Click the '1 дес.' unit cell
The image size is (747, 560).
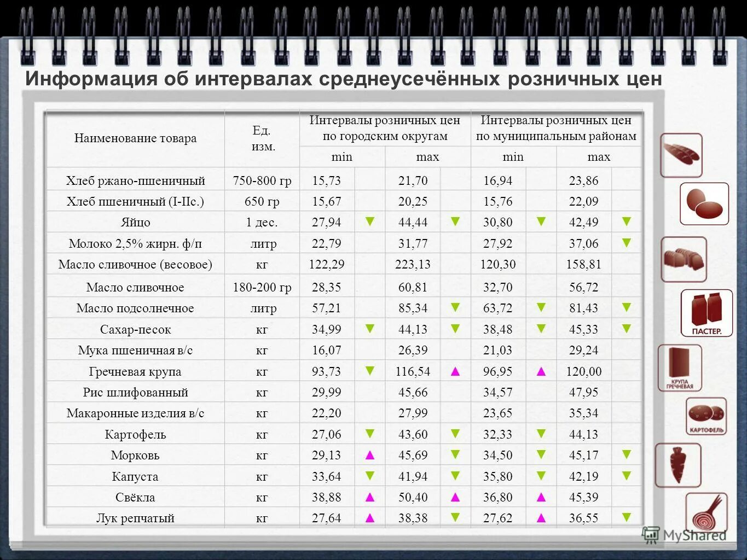pos(262,223)
